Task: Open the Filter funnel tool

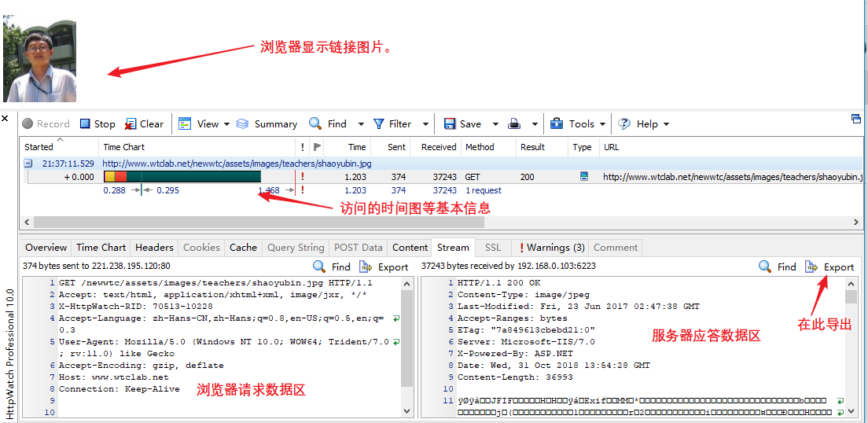Action: point(392,124)
